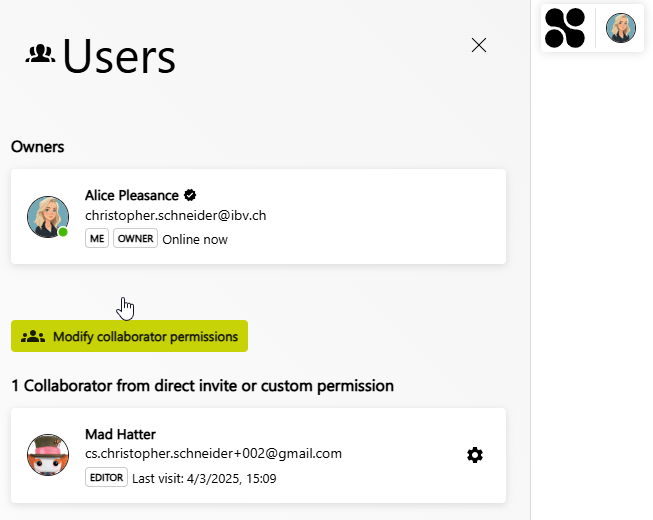This screenshot has height=520, width=653.
Task: Click the Last visit timestamp text
Action: pyautogui.click(x=204, y=478)
